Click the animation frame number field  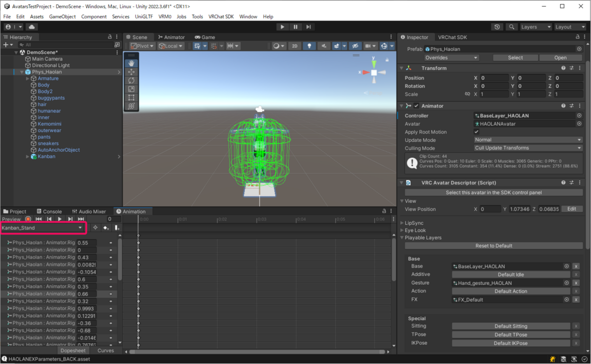(114, 219)
